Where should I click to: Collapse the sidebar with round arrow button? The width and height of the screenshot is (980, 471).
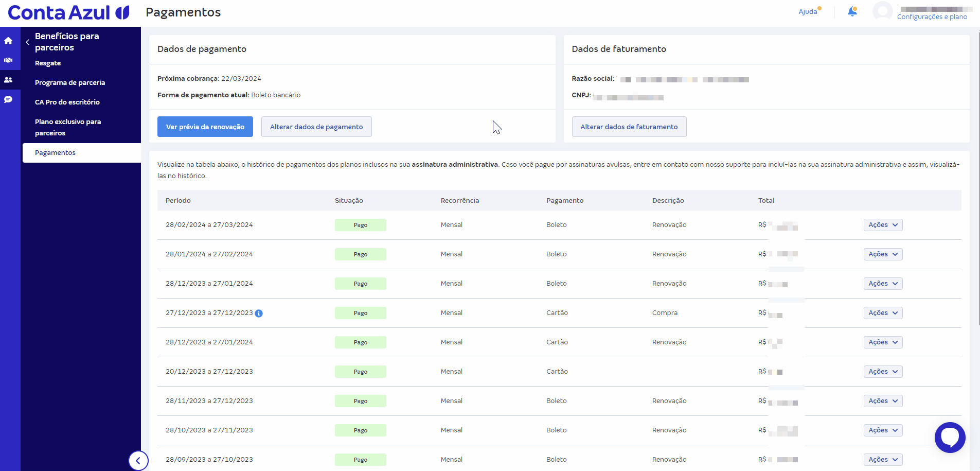point(138,461)
